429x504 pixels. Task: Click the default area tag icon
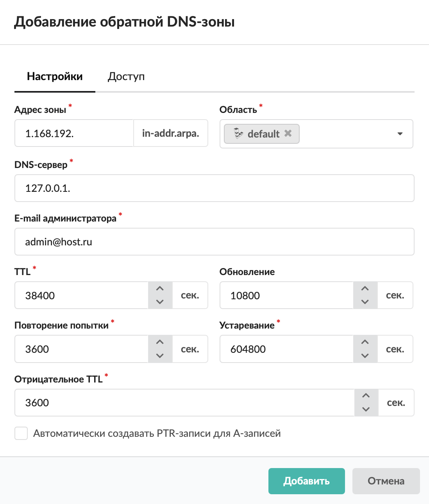pyautogui.click(x=238, y=134)
